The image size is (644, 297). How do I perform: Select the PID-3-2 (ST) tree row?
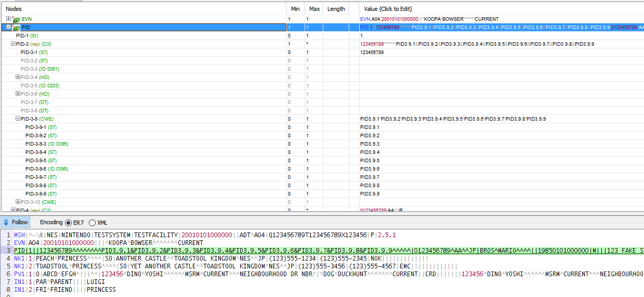(143, 61)
